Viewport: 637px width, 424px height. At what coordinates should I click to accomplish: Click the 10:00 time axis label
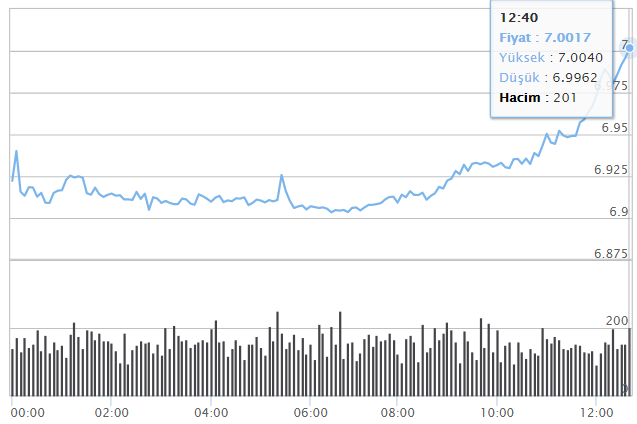tap(497, 412)
